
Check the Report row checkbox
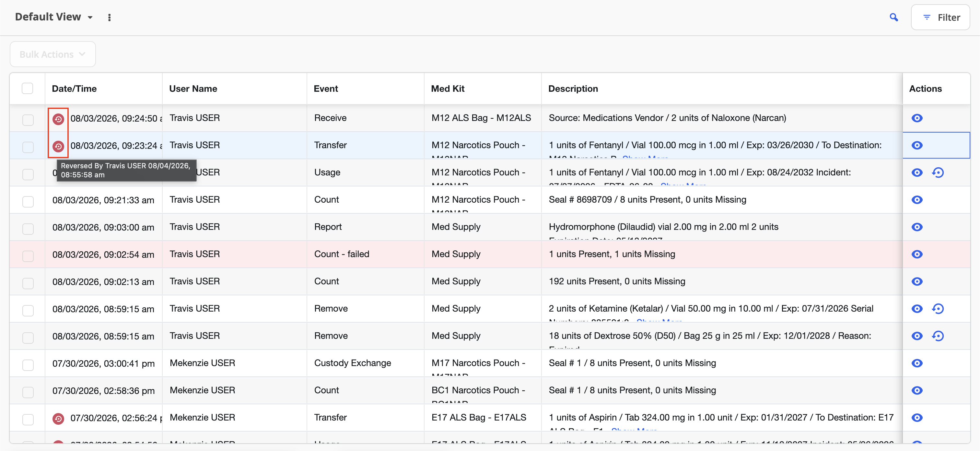(28, 229)
